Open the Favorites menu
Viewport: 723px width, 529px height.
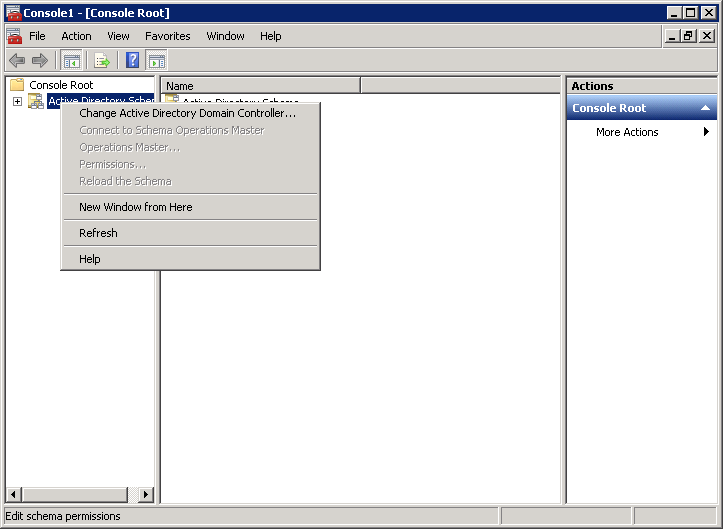[168, 36]
